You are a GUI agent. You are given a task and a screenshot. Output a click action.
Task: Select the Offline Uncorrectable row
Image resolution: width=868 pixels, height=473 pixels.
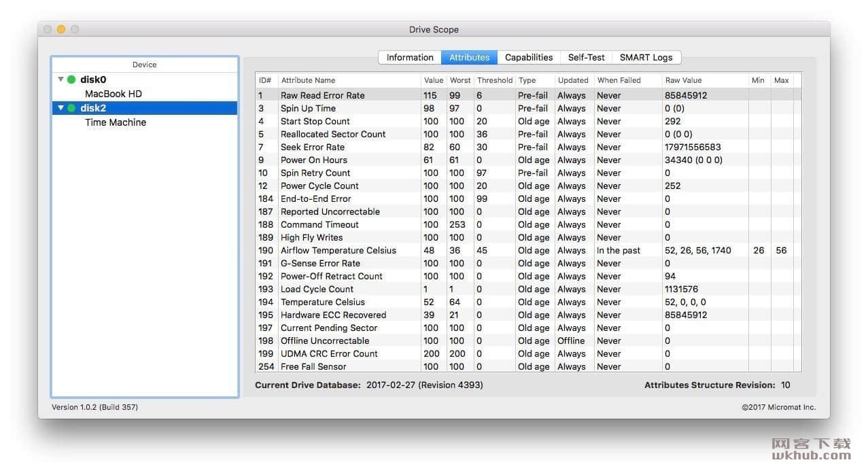point(528,340)
